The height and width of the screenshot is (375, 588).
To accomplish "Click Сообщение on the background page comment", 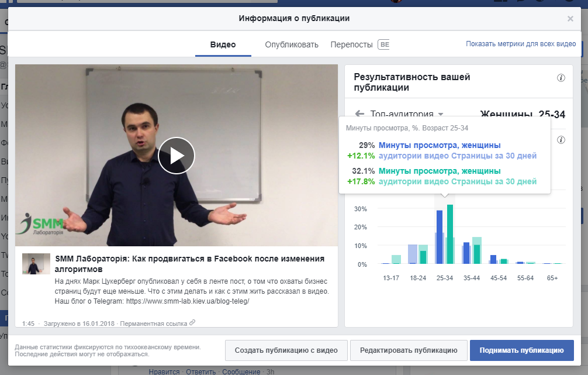I will [x=241, y=371].
